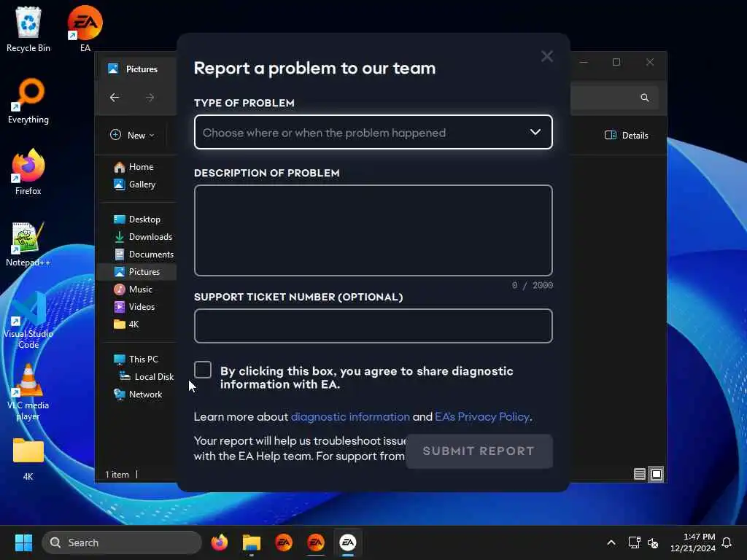This screenshot has height=560, width=747.
Task: Click the Submit Report button
Action: (479, 451)
